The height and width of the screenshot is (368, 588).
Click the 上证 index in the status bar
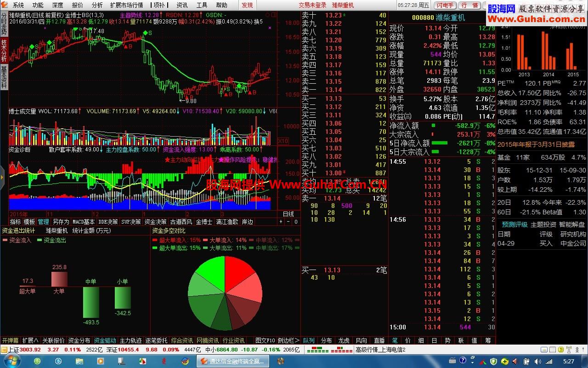(x=24, y=350)
